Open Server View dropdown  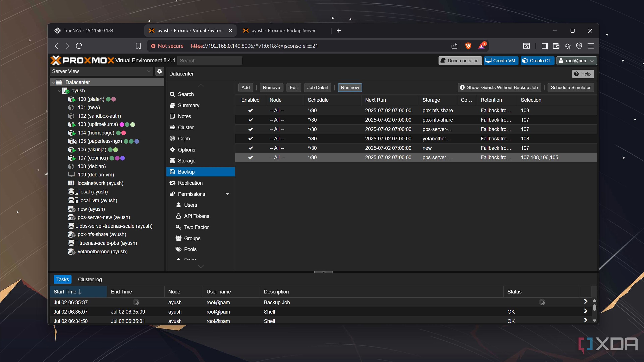click(x=101, y=71)
